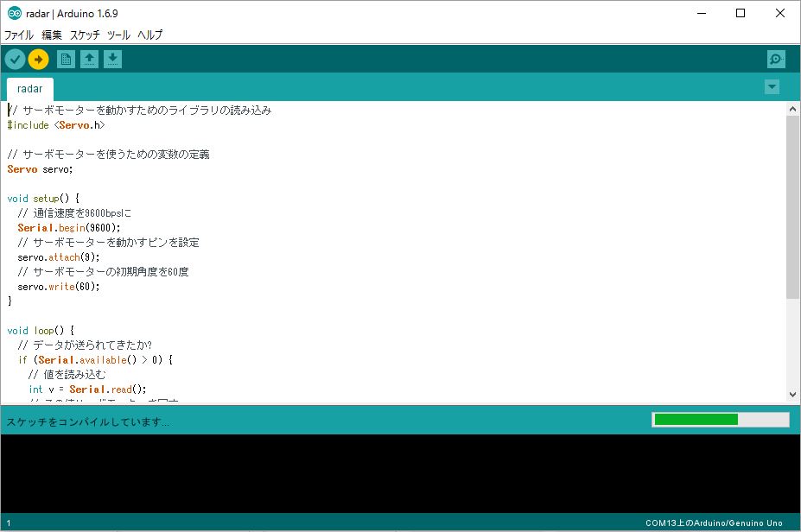This screenshot has height=532, width=801.
Task: Open a sketch with the up-arrow icon
Action: pos(89,60)
